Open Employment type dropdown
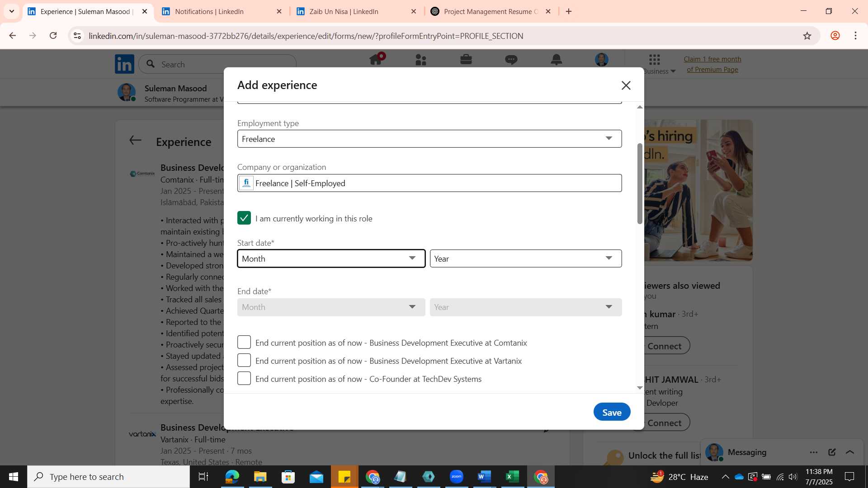 (x=429, y=139)
